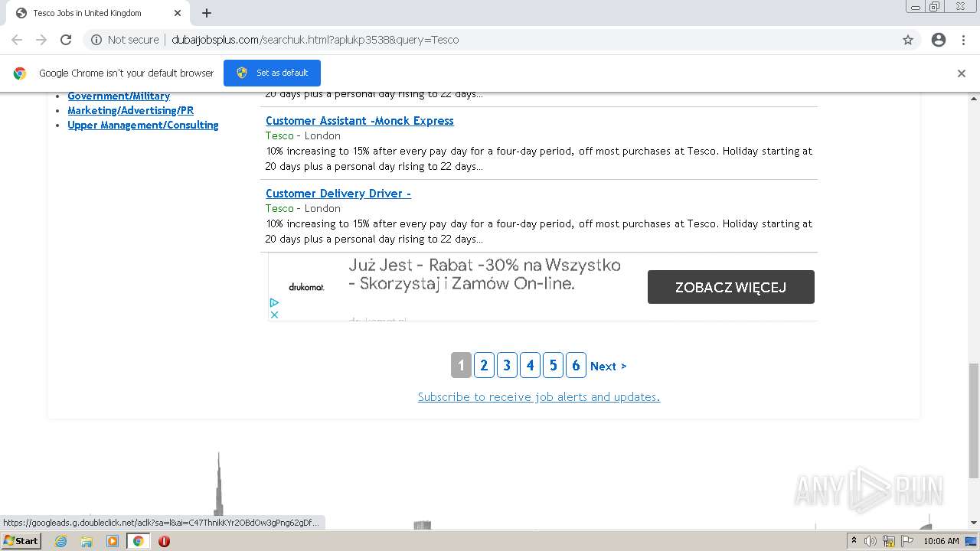Reload the page with the refresh icon
The image size is (980, 551).
pyautogui.click(x=66, y=40)
